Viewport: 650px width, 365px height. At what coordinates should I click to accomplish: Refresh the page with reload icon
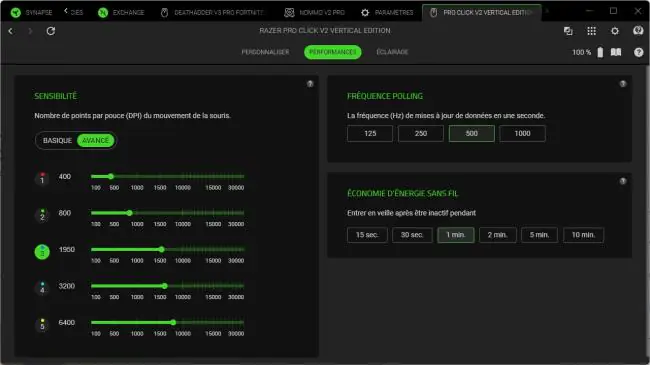(51, 31)
